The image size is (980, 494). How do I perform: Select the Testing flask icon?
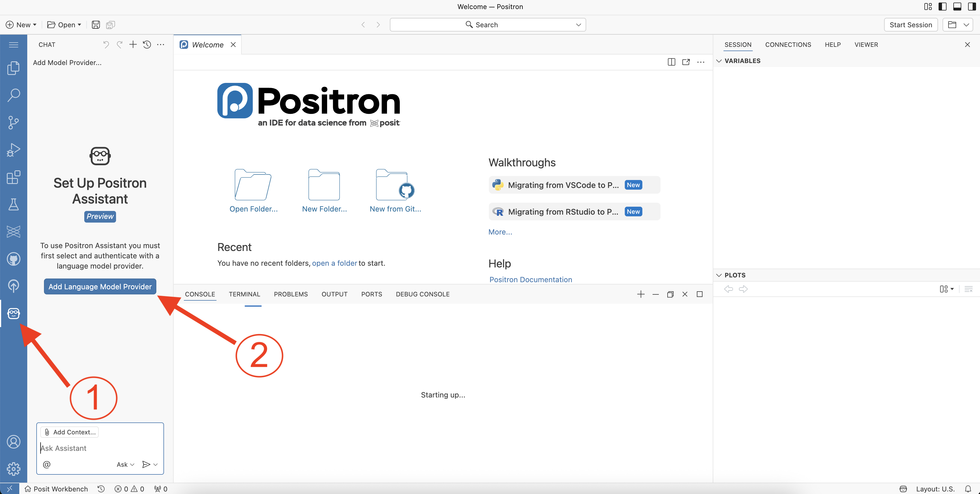pos(14,205)
